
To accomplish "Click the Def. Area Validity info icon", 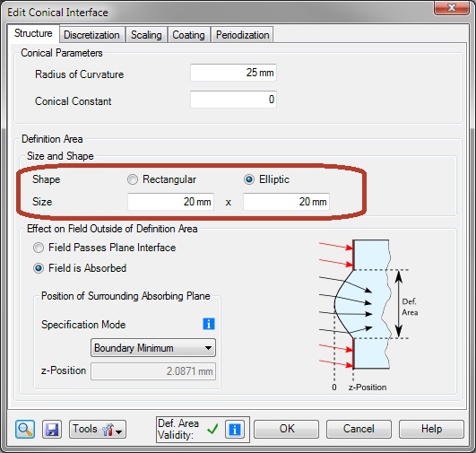I will coord(235,430).
